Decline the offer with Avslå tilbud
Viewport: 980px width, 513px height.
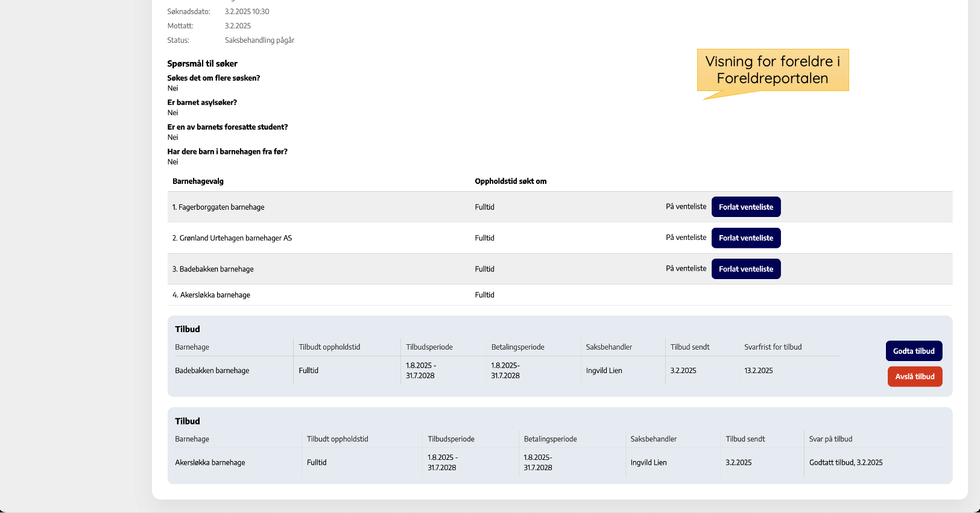[914, 377]
